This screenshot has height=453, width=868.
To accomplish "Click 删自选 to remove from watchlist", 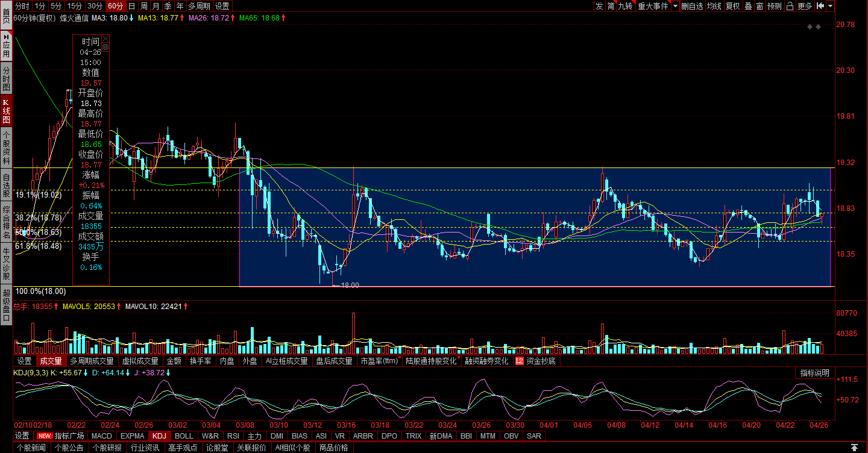I will [692, 6].
